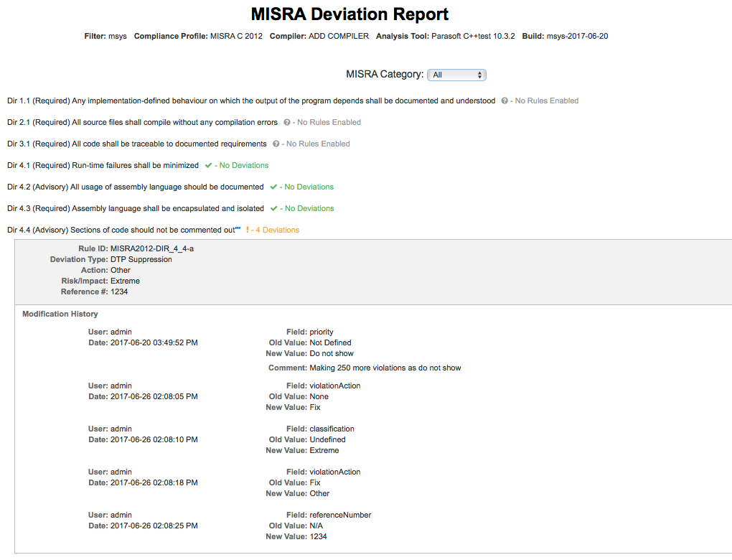
Task: Click Analysis Tool value Parasoft C++test 10.3.2
Action: (x=473, y=36)
